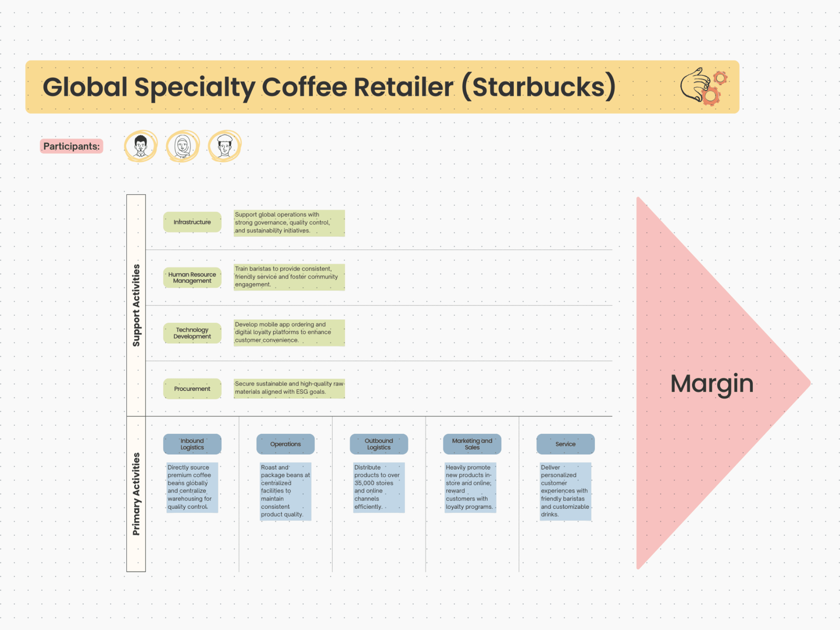840x630 pixels.
Task: Click the hand with gears icon
Action: [703, 87]
